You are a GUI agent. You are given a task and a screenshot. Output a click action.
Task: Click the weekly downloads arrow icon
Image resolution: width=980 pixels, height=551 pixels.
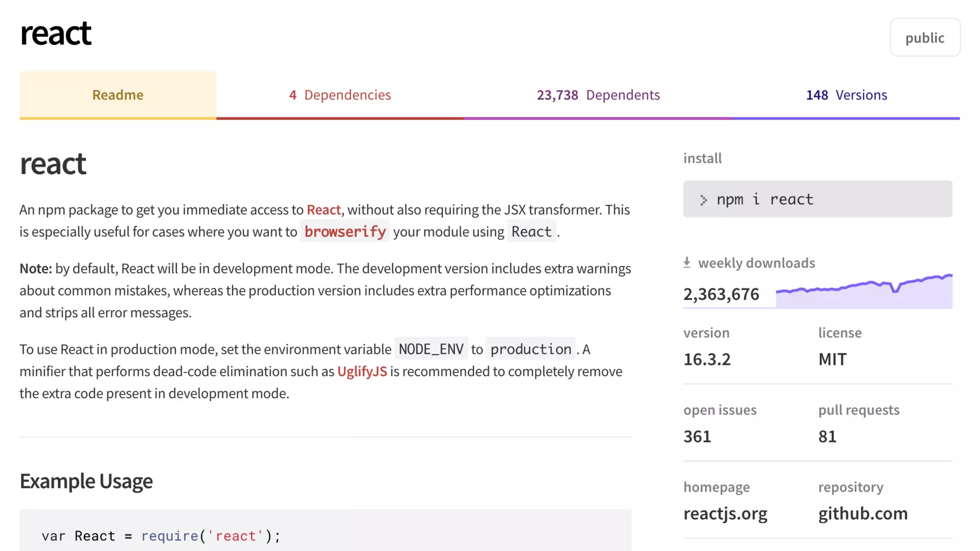click(687, 263)
